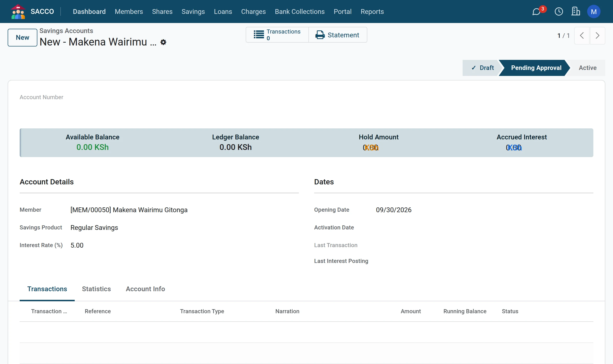This screenshot has height=364, width=613.
Task: Click the Interest Rate value 5.00
Action: pyautogui.click(x=77, y=245)
